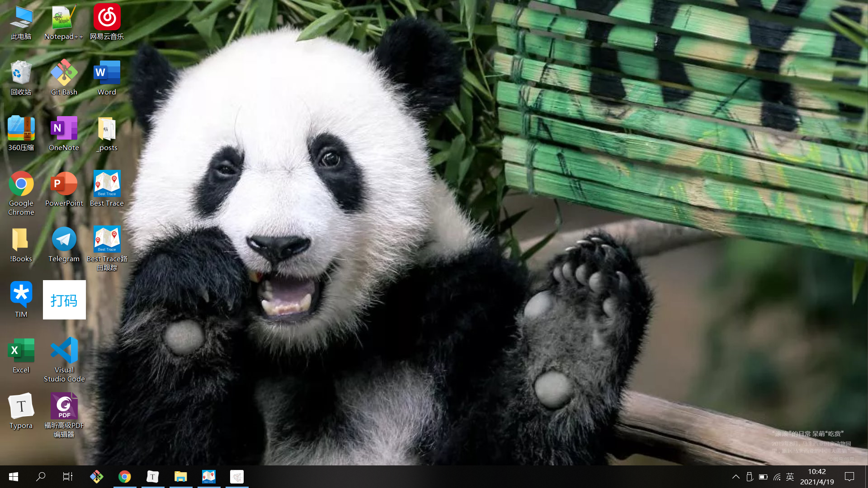The image size is (868, 488).
Task: Select the Word desktop icon
Action: (107, 78)
